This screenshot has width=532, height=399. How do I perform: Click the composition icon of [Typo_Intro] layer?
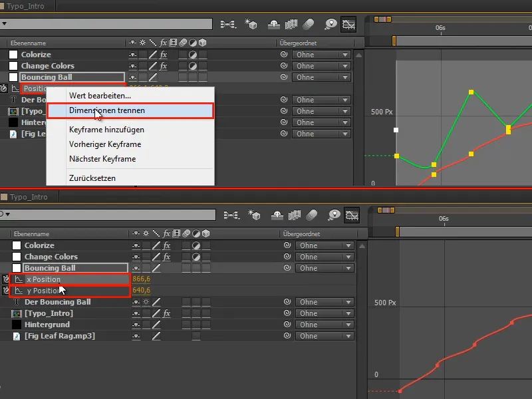pos(16,313)
